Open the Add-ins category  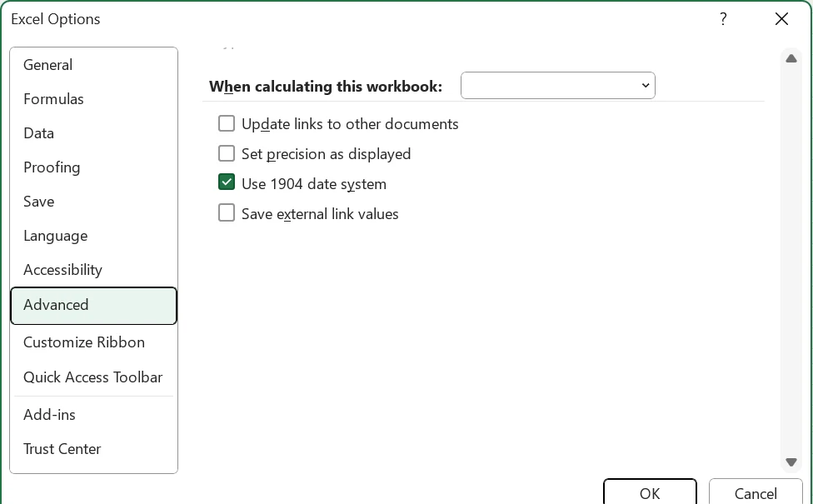pyautogui.click(x=93, y=415)
